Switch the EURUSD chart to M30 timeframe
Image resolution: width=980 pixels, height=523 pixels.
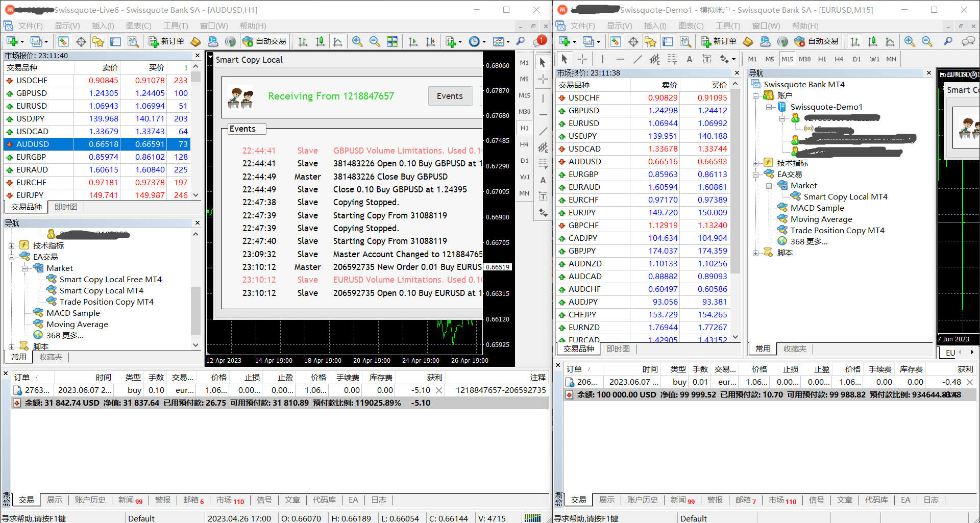click(x=805, y=59)
